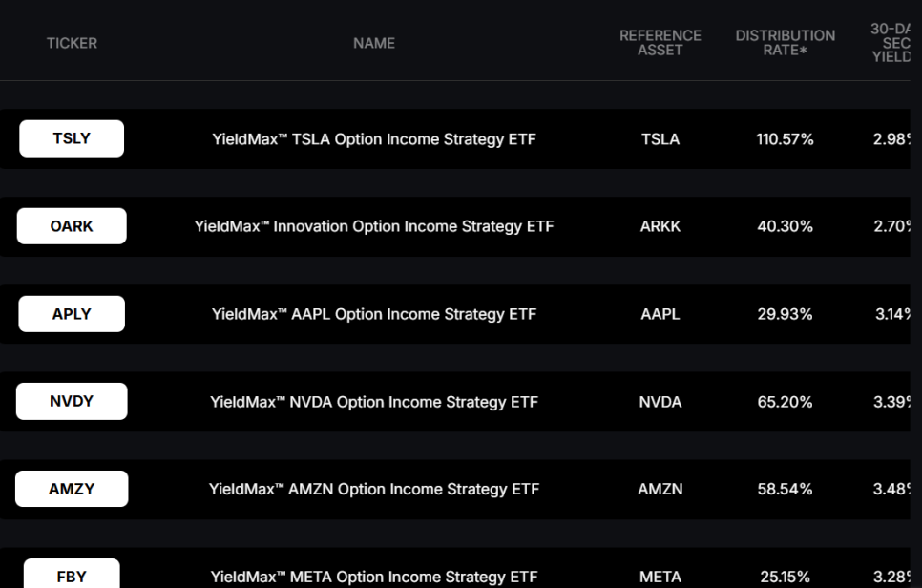Select the ARKK reference asset cell
The width and height of the screenshot is (922, 588).
click(660, 226)
